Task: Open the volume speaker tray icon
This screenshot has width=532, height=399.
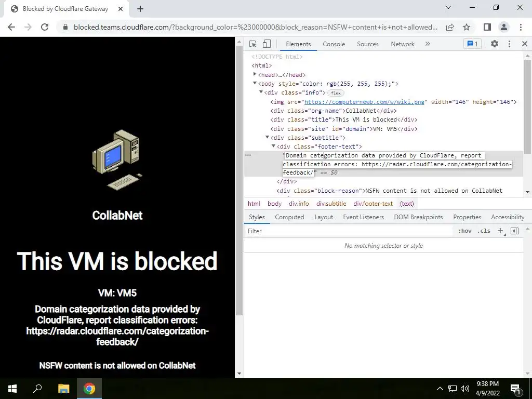Action: pos(465,389)
